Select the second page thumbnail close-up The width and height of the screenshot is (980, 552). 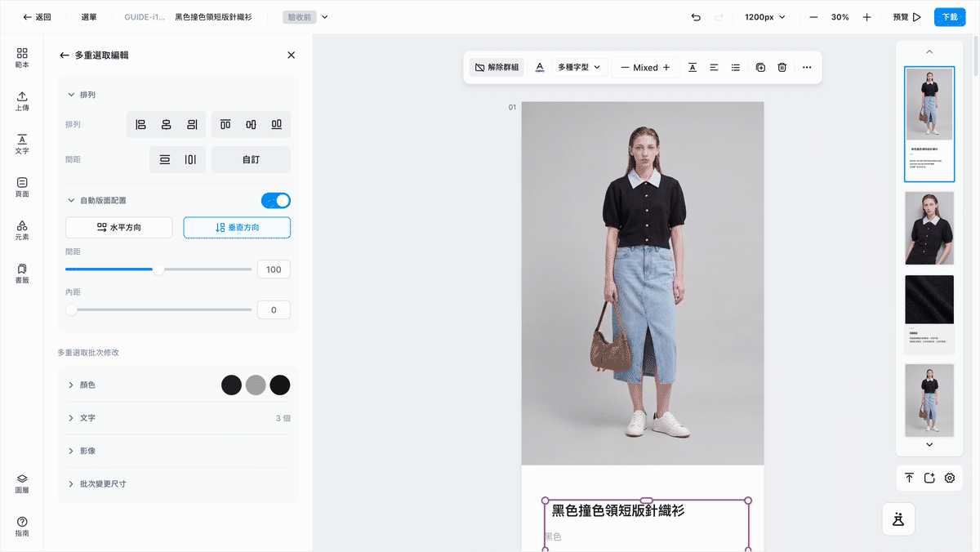tap(929, 228)
